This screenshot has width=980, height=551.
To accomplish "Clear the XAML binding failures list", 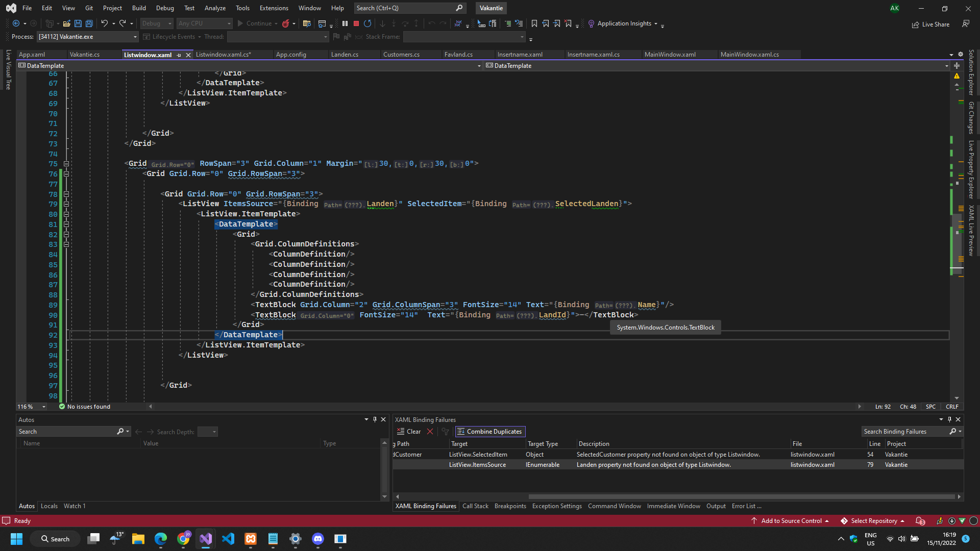I will click(x=409, y=431).
